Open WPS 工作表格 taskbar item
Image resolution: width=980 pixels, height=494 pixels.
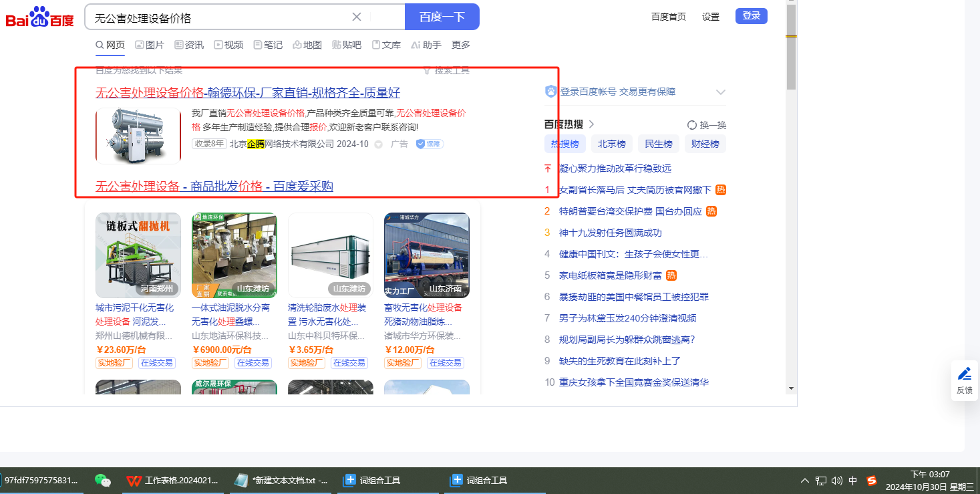click(x=173, y=480)
